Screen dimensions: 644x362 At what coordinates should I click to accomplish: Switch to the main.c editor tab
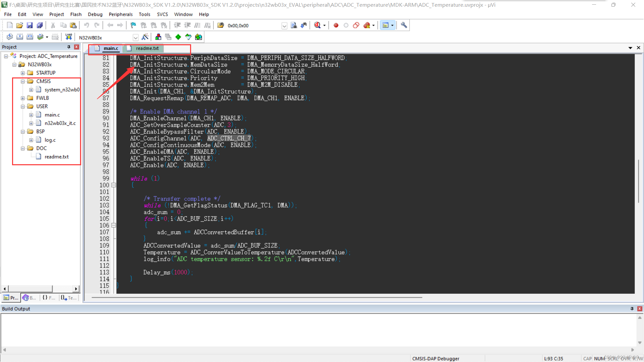pos(107,48)
